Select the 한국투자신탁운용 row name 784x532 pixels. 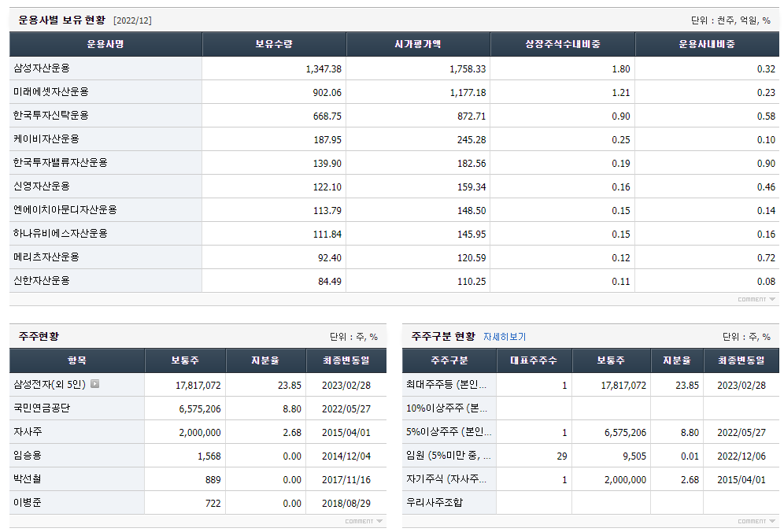click(x=51, y=116)
